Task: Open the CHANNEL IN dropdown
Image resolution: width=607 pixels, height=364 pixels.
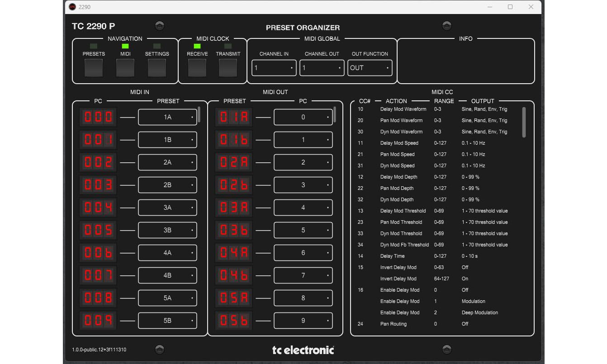Action: 274,68
